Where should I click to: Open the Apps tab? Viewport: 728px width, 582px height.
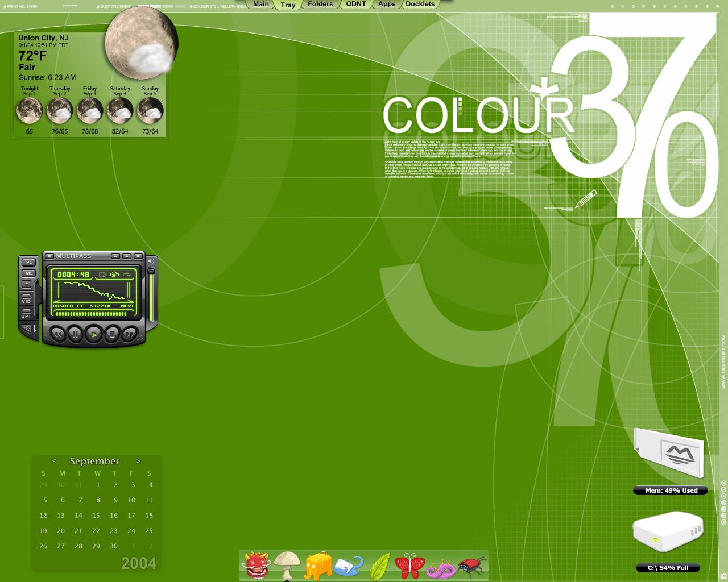(x=387, y=4)
